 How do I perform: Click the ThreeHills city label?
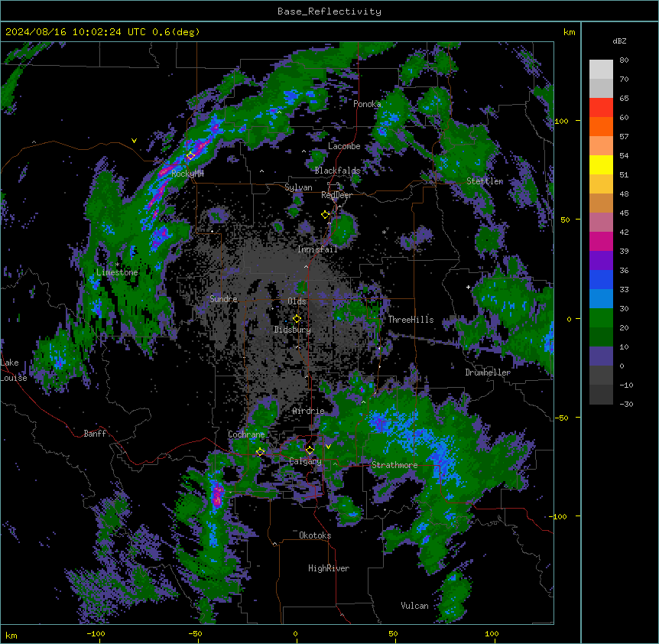411,320
